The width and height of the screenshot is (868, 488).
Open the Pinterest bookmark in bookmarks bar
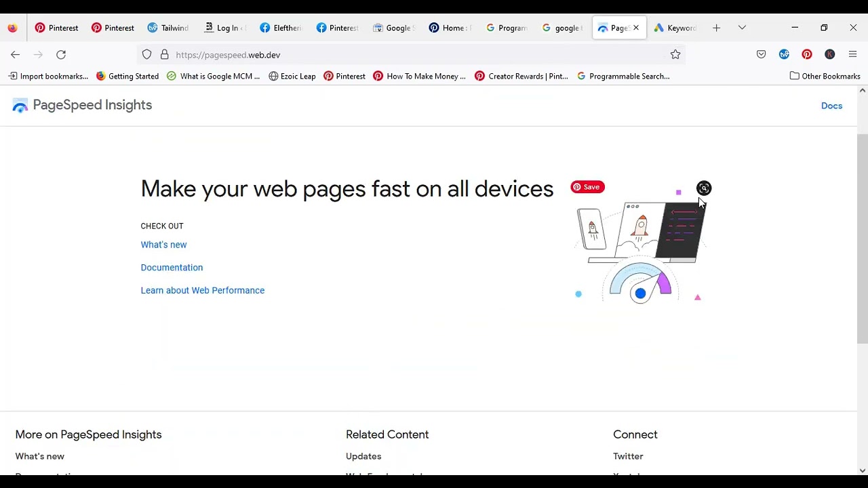pos(344,76)
